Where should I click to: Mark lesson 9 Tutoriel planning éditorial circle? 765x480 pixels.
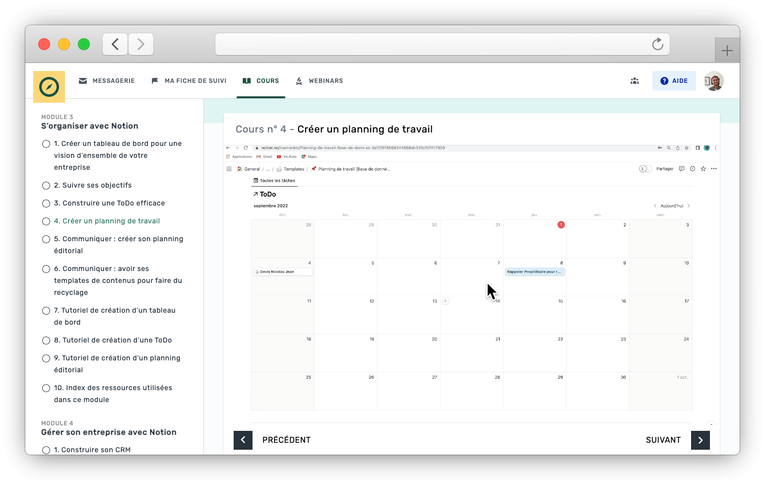pyautogui.click(x=46, y=359)
